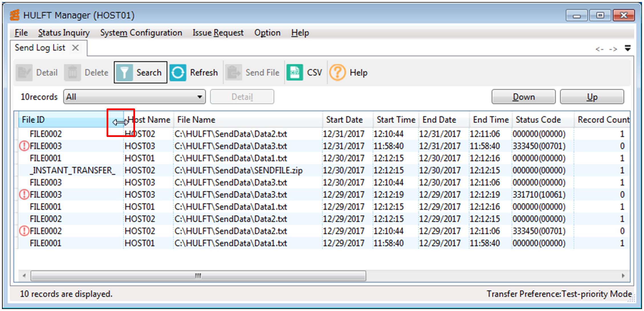This screenshot has height=311, width=644.
Task: Click HOST01 in the 12/30/2017 row
Action: (140, 158)
